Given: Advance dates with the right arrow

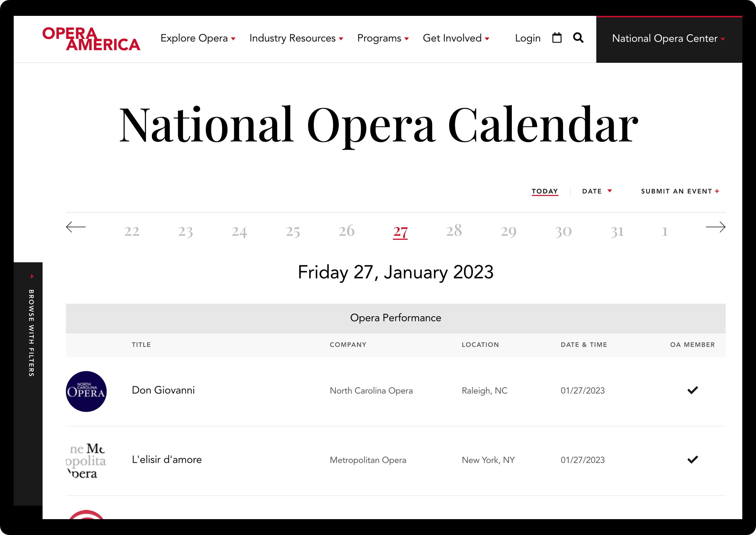Looking at the screenshot, I should click(x=715, y=227).
